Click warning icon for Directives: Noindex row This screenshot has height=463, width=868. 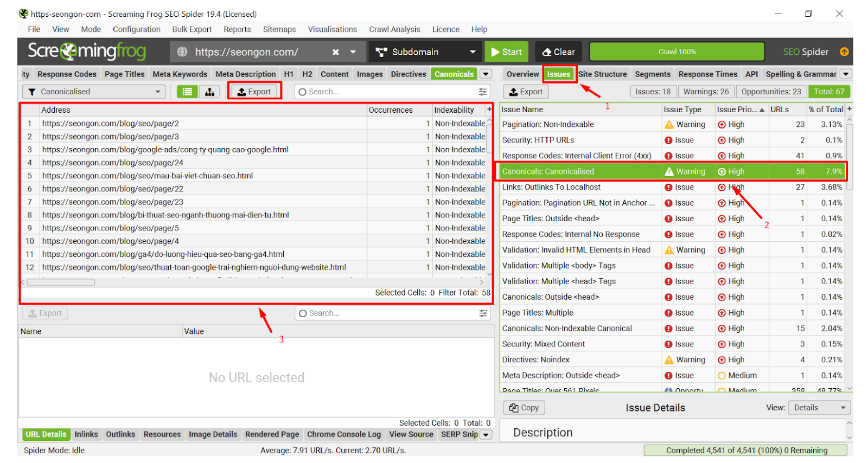point(669,359)
